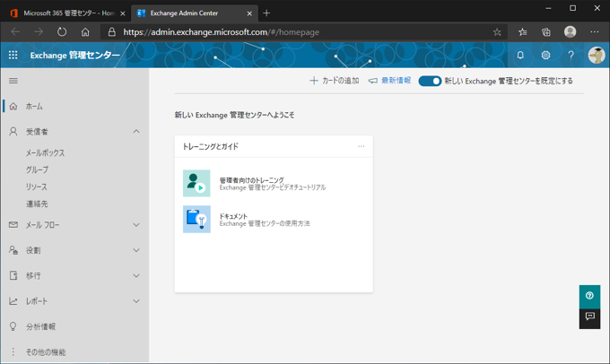The height and width of the screenshot is (364, 610).
Task: Click the その他の機能 vertical dots icon
Action: pyautogui.click(x=13, y=351)
